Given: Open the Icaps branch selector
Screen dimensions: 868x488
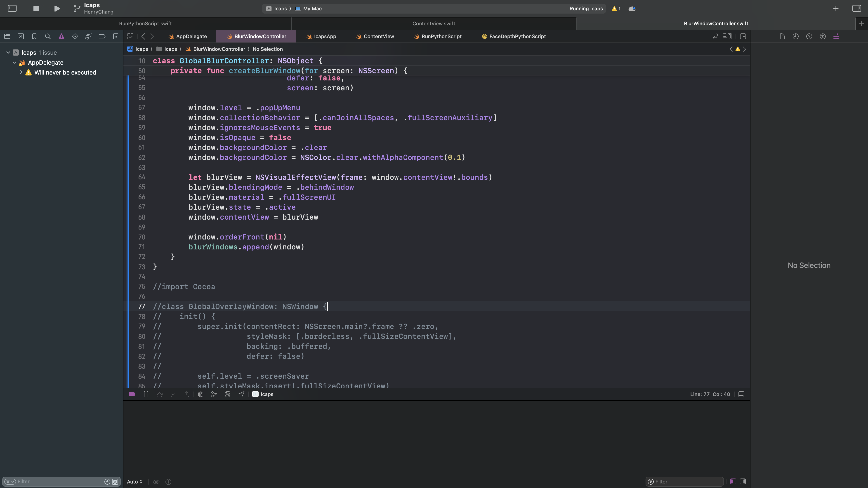Looking at the screenshot, I should pos(94,8).
